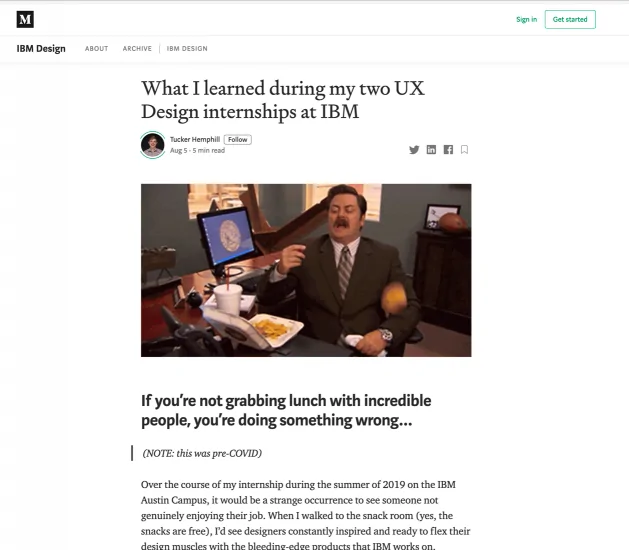
Task: Click the 'Aug 5 · 5 min read' text
Action: pos(197,150)
